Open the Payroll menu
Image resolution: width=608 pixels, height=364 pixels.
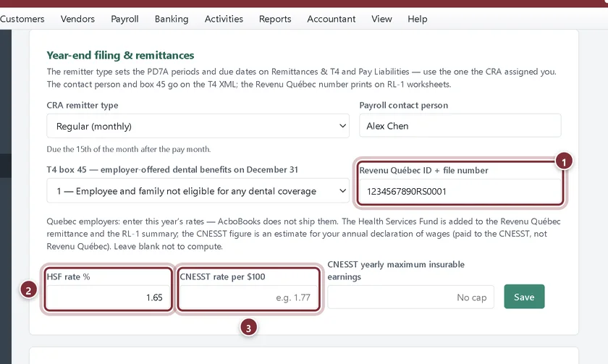124,19
